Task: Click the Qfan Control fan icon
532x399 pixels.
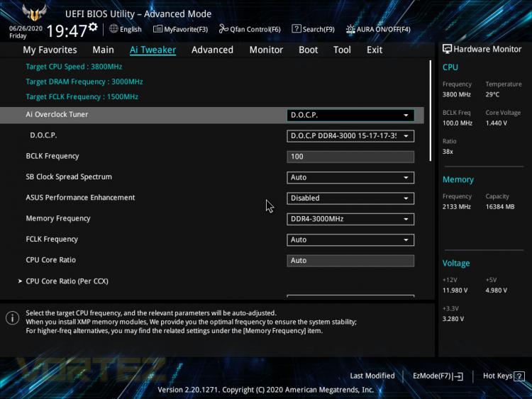Action: (x=223, y=29)
